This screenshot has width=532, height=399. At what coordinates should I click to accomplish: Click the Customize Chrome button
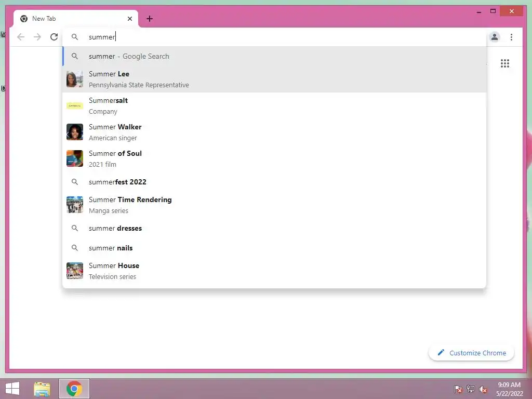[471, 353]
